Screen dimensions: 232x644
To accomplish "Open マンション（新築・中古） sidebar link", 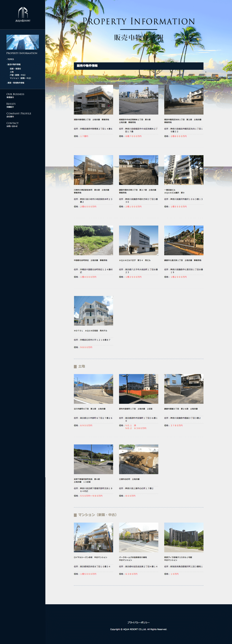I will 20,78.
